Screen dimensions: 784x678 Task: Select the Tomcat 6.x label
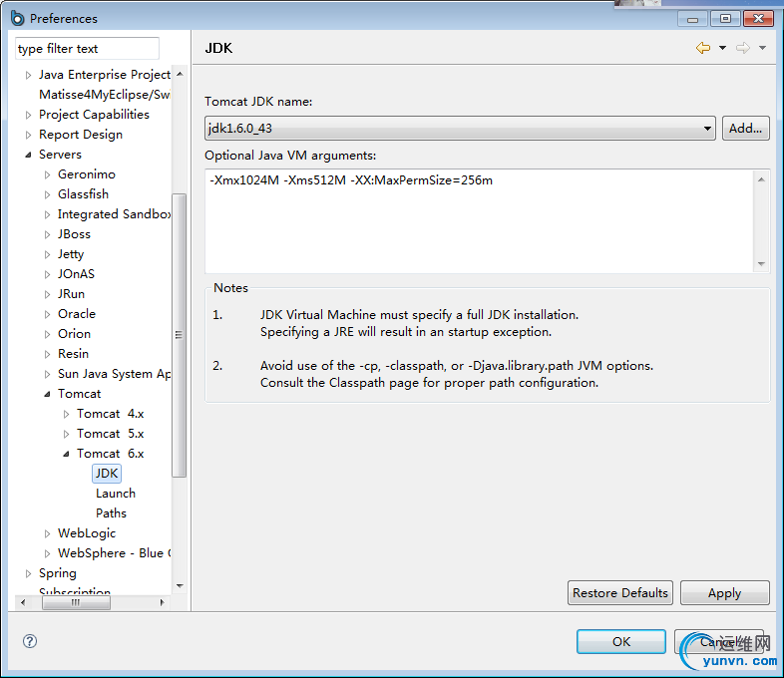111,454
